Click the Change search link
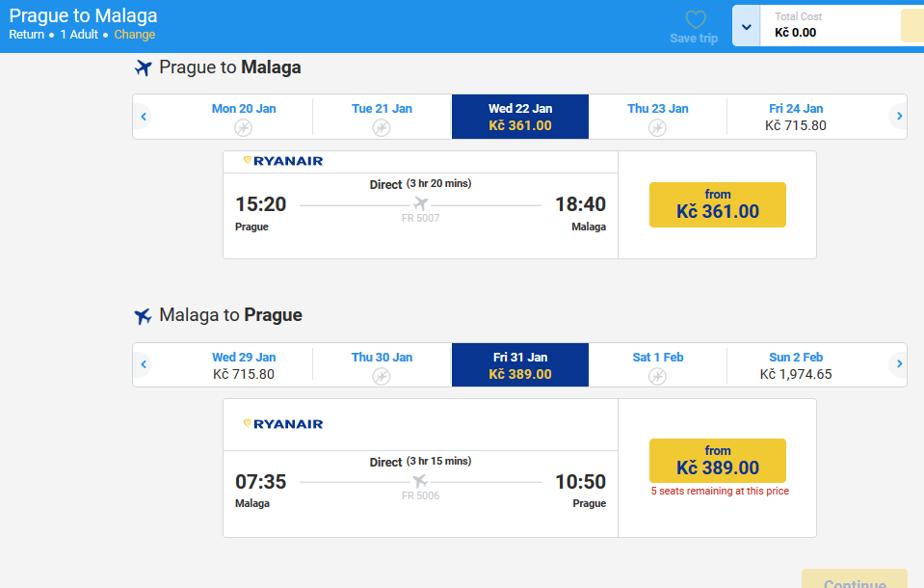The width and height of the screenshot is (924, 588). coord(134,35)
